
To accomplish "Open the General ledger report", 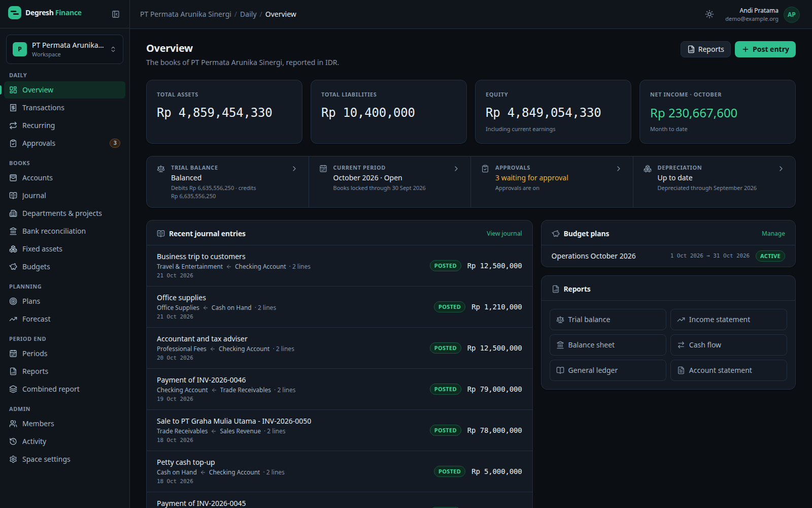I will [607, 370].
